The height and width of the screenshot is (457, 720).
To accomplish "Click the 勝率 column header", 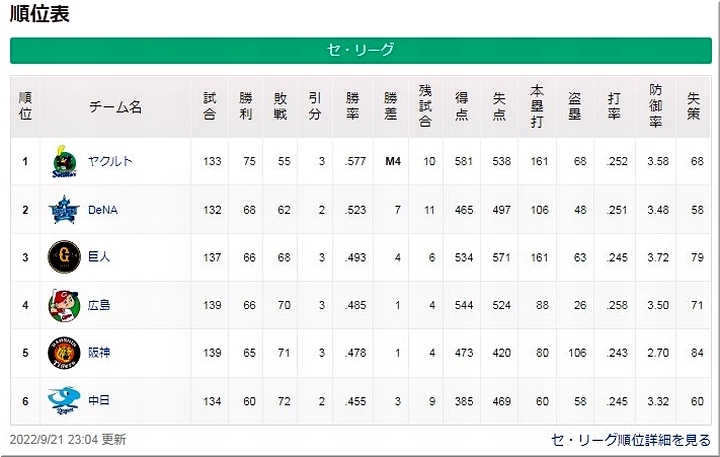I will point(352,106).
